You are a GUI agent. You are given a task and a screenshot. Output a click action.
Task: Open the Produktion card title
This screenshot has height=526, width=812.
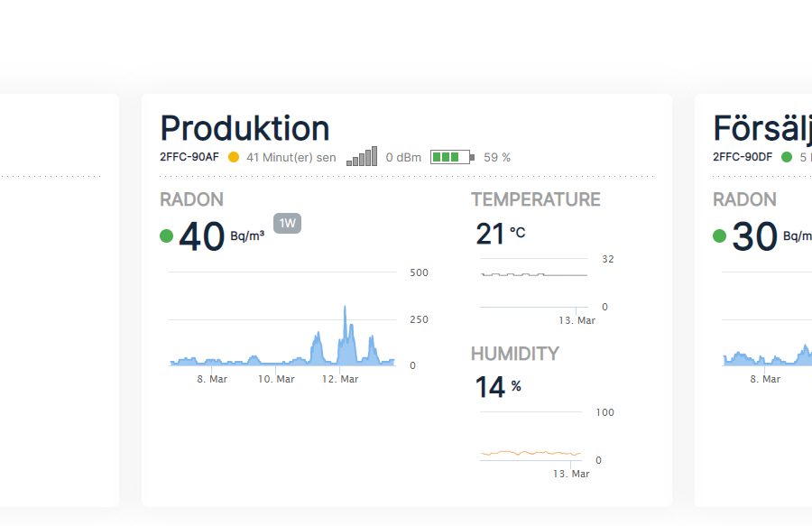244,127
